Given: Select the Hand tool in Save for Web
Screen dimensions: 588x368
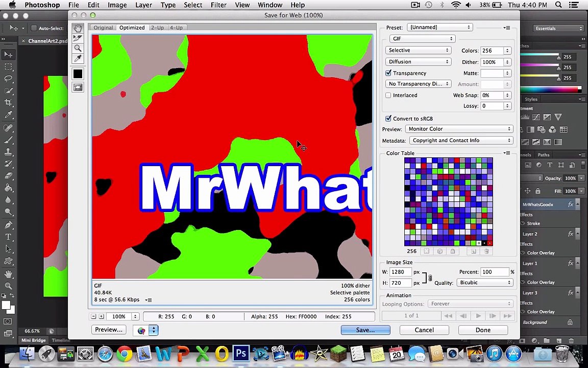Looking at the screenshot, I should coord(78,28).
